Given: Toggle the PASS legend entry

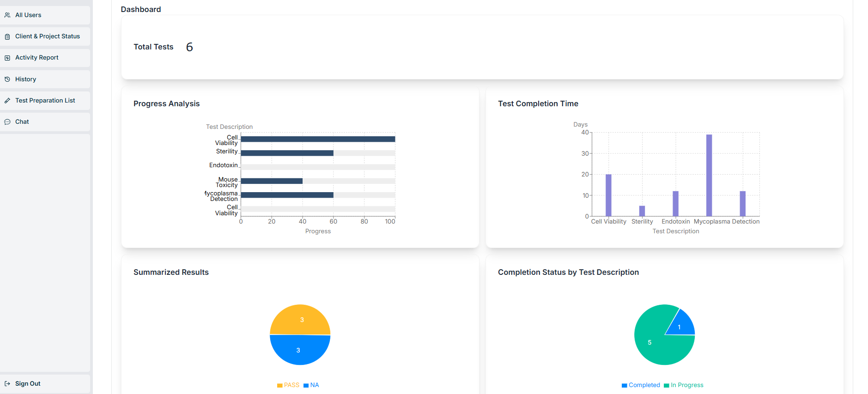Looking at the screenshot, I should 288,385.
